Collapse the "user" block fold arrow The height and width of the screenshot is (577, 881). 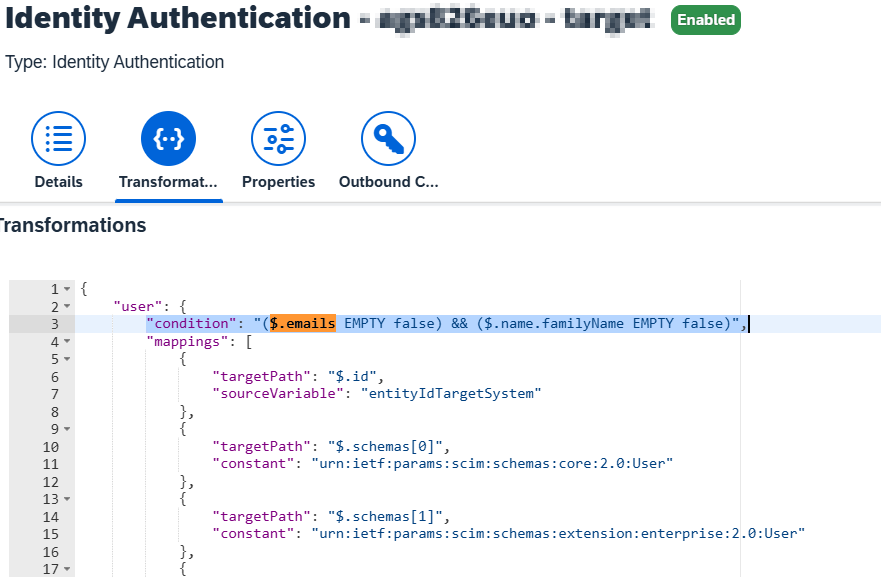67,307
